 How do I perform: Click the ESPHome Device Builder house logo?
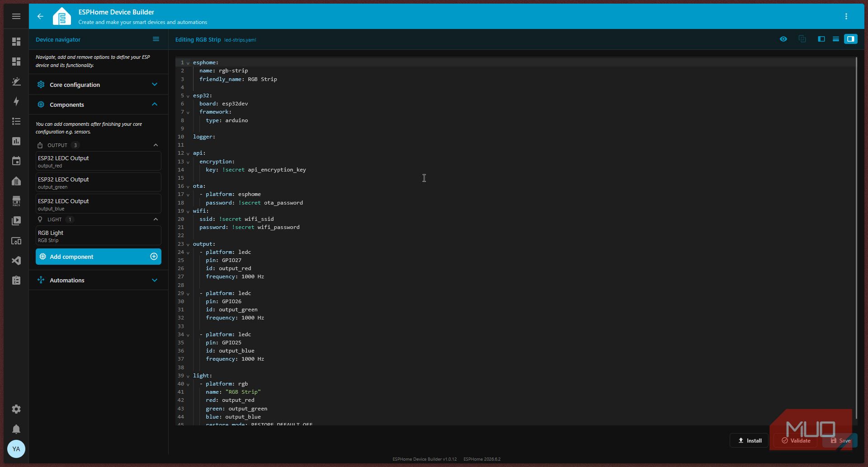point(62,16)
